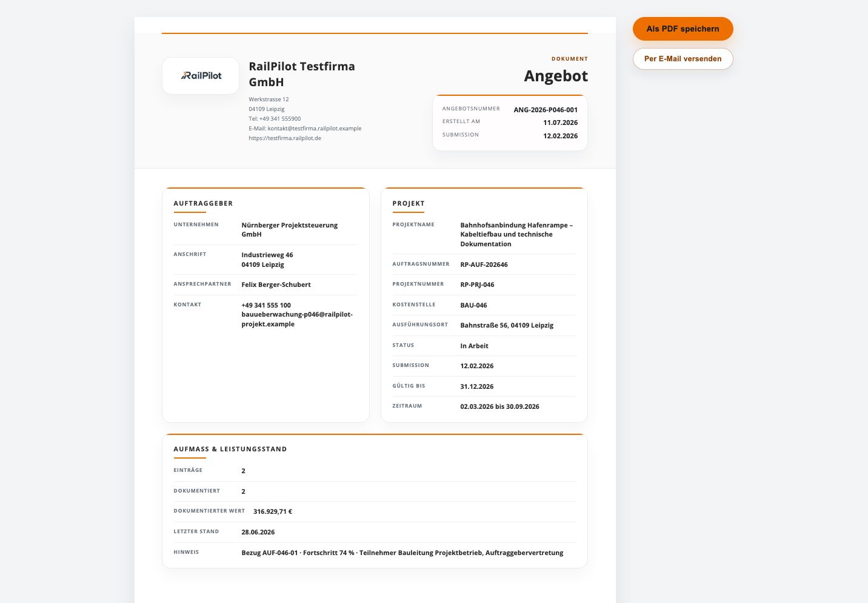
Task: Click the period '02.03.2026 bis 30.09.2026'
Action: [499, 406]
